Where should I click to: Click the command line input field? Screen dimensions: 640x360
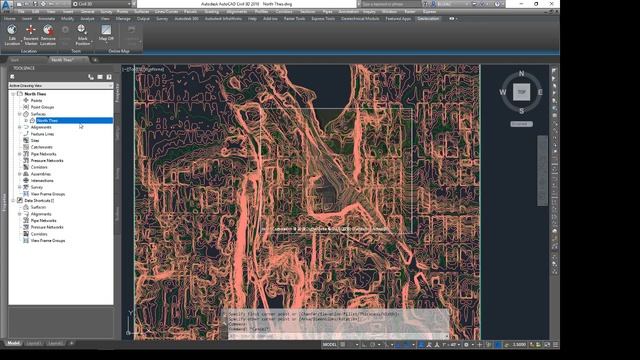(337, 336)
